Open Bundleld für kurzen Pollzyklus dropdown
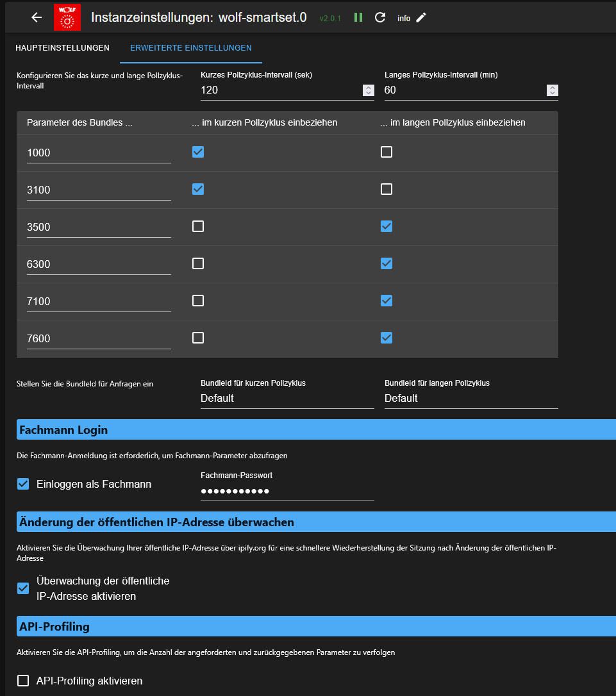Viewport: 616px width, 696px height. [x=287, y=399]
